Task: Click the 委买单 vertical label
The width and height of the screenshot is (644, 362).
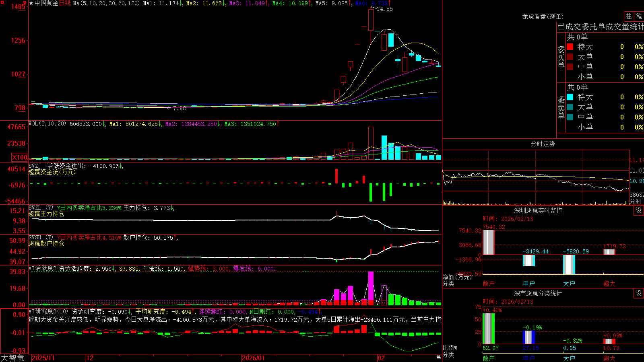Action: 561,57
